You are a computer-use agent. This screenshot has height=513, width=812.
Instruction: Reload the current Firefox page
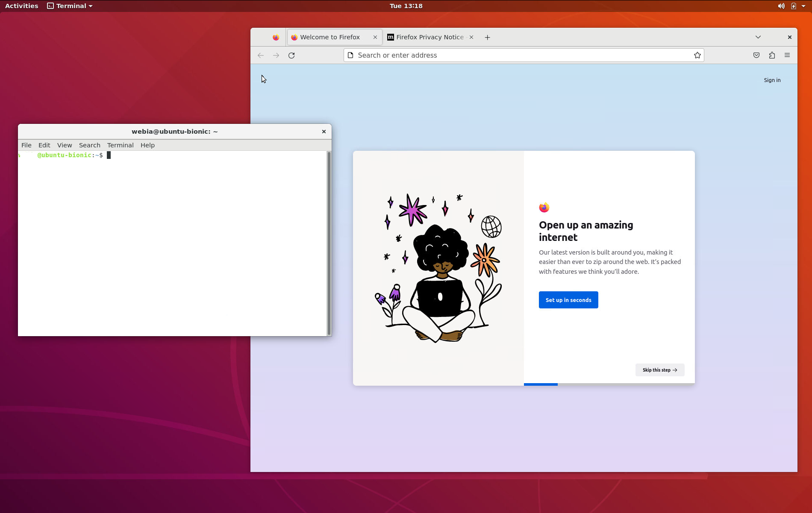tap(291, 55)
